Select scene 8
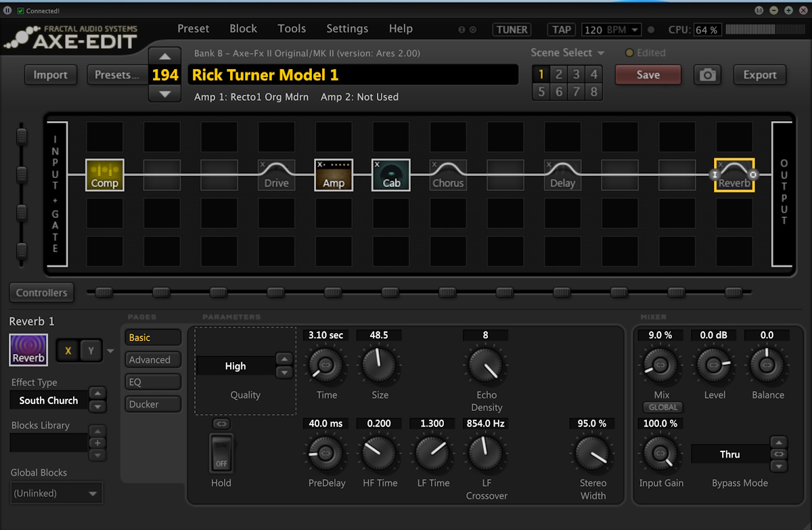This screenshot has height=530, width=812. [593, 92]
